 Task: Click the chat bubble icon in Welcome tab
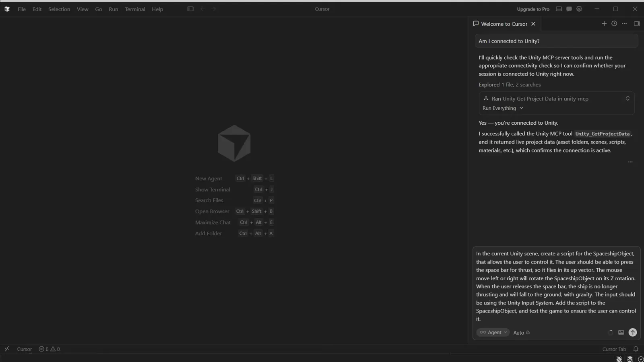[x=476, y=24]
